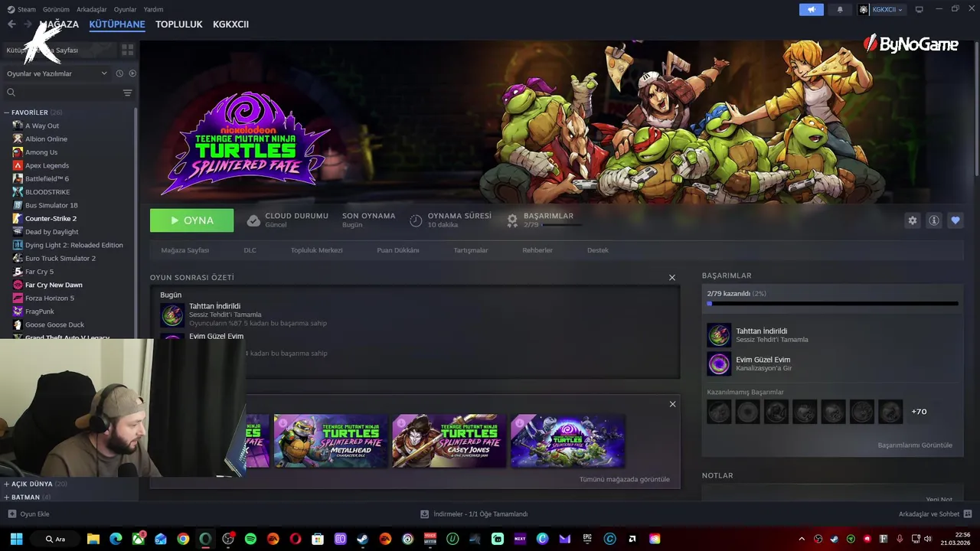Screen dimensions: 980x551
Task: Close the DLC carousel panel
Action: (x=672, y=404)
